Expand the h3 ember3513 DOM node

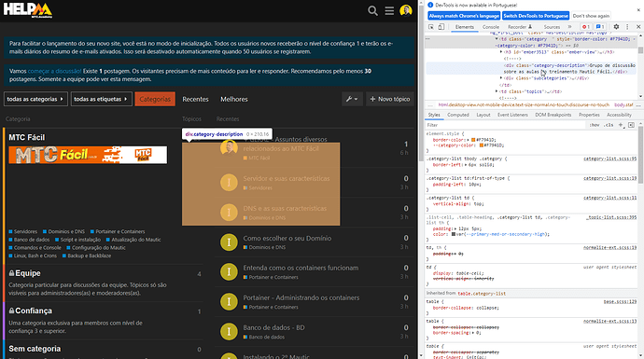(x=501, y=52)
